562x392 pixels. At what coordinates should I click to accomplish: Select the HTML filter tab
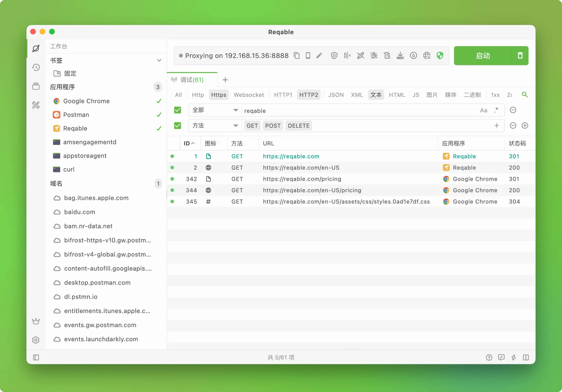[x=397, y=95]
